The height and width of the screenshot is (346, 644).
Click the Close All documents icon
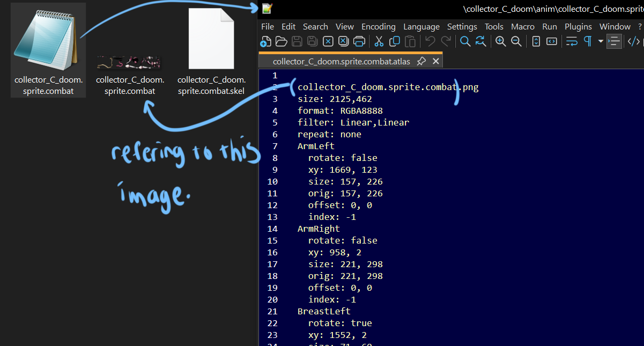pos(344,41)
